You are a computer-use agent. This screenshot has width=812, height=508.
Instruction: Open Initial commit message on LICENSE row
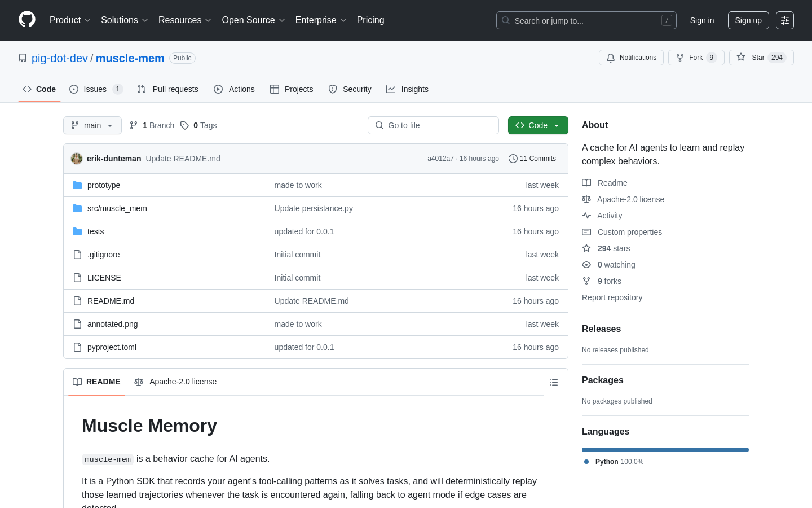coord(297,278)
